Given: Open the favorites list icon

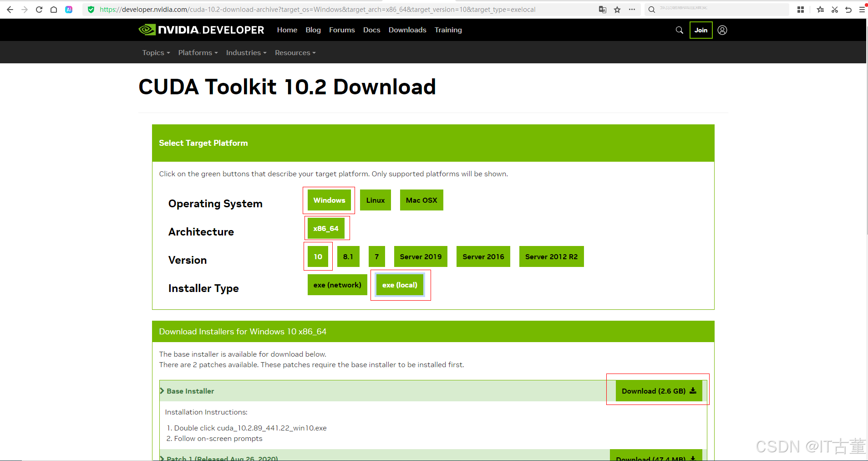Looking at the screenshot, I should coord(820,10).
